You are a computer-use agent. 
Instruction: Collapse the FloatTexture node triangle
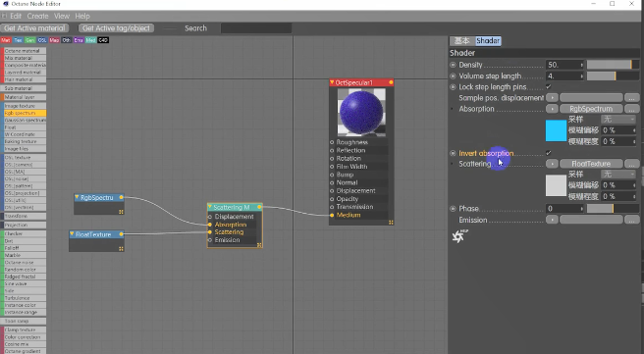pos(72,234)
